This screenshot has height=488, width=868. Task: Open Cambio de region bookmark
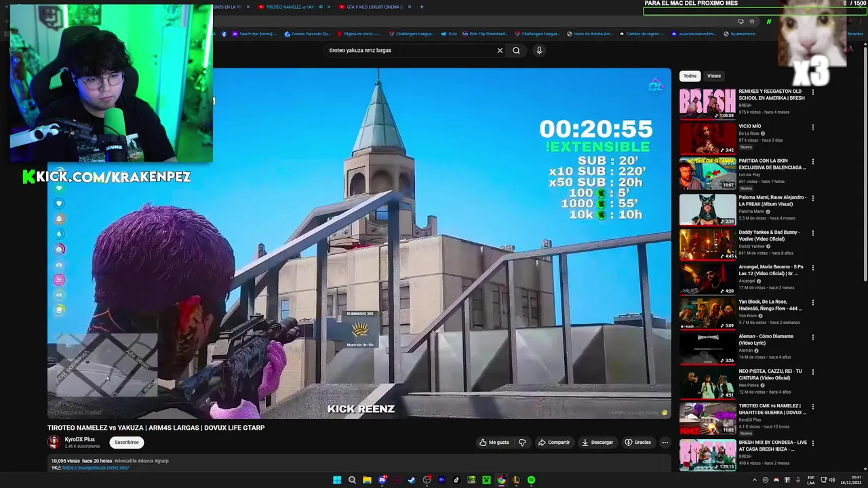pos(642,33)
